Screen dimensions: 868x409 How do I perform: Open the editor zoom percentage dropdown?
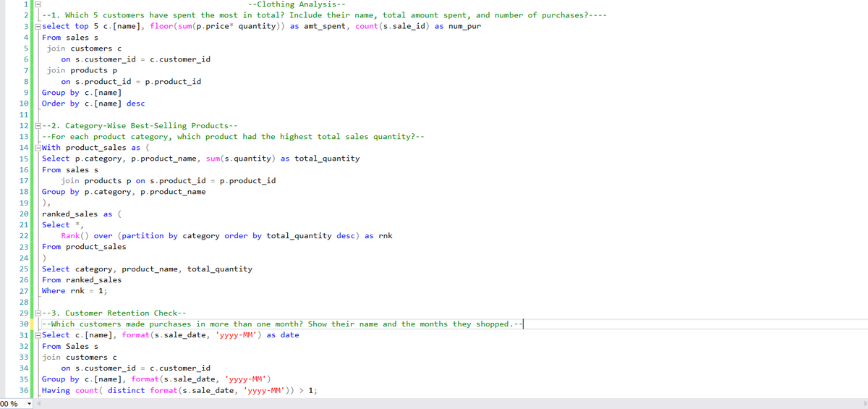click(30, 404)
